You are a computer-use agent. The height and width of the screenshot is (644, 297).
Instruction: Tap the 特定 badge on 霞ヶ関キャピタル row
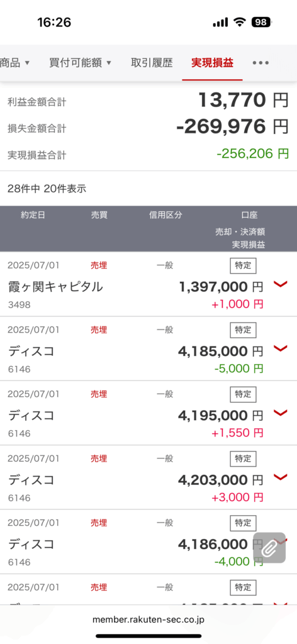pyautogui.click(x=243, y=265)
